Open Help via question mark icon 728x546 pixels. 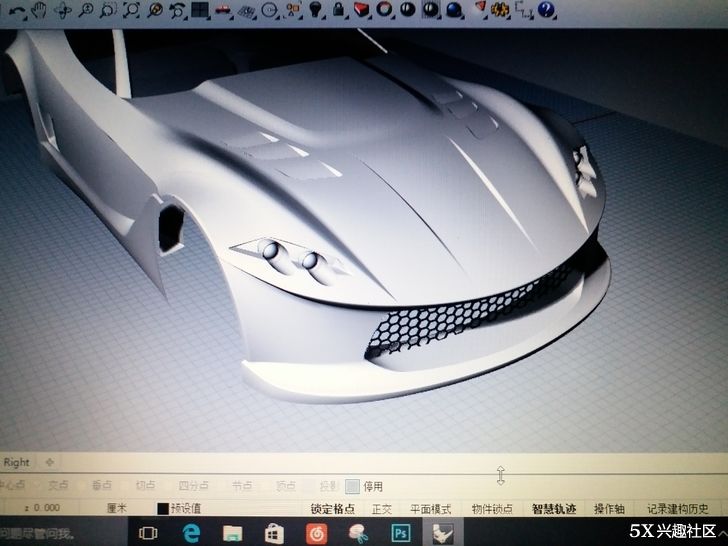coord(546,10)
